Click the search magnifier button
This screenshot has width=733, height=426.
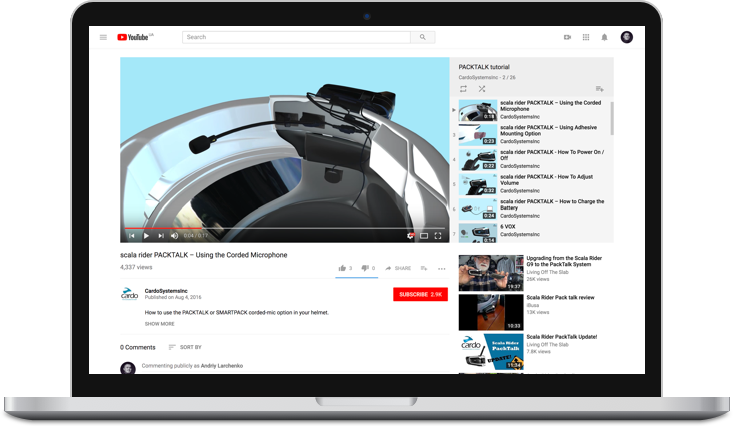(423, 37)
